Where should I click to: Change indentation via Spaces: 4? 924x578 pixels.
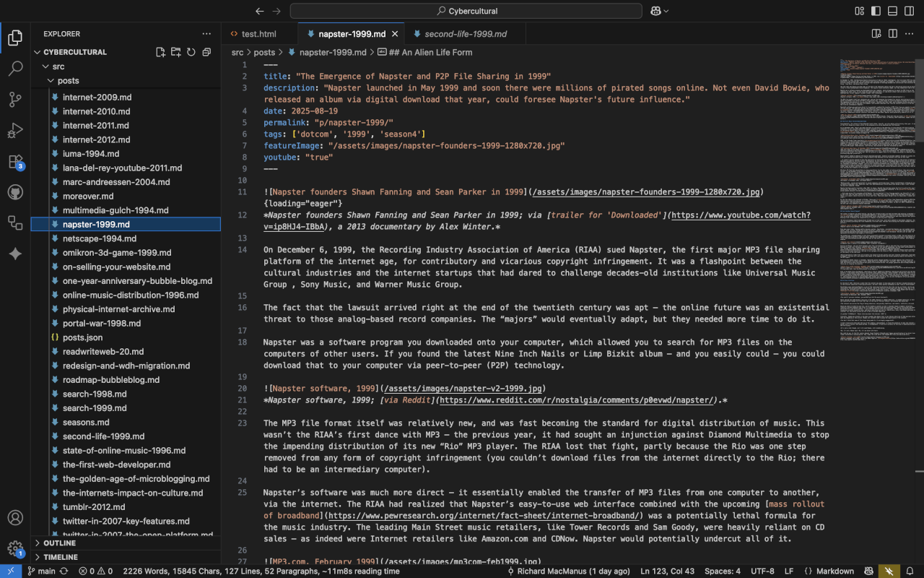(x=722, y=571)
